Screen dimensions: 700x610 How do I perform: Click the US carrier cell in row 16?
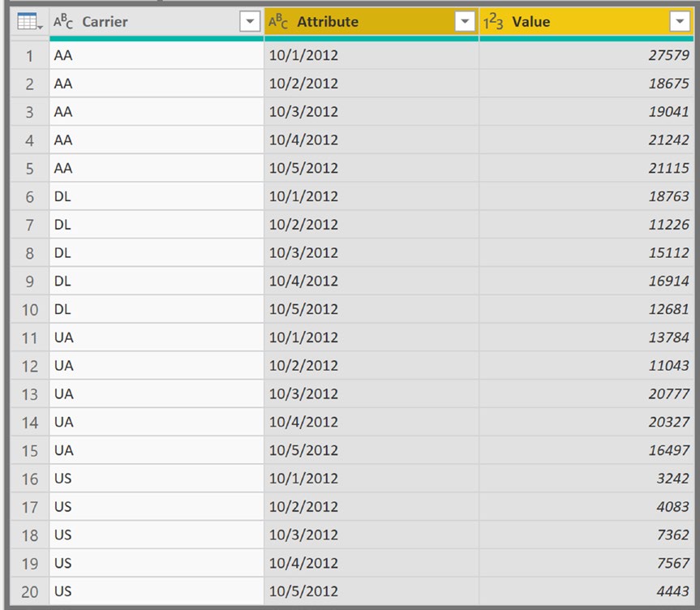157,479
